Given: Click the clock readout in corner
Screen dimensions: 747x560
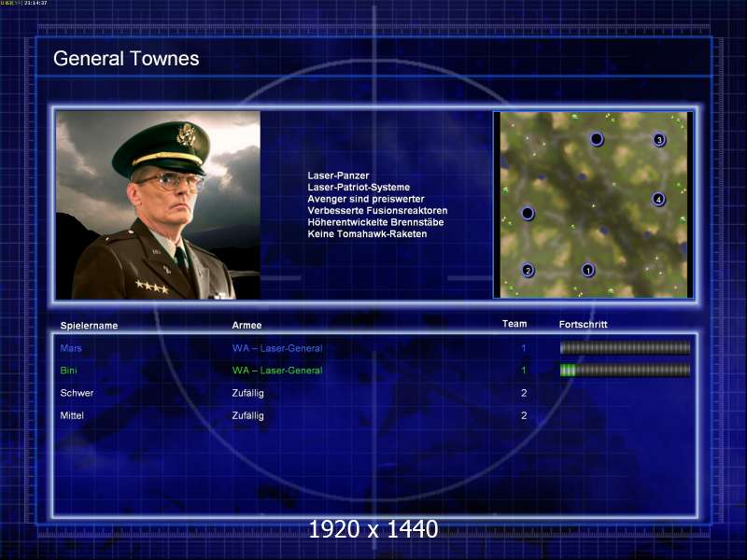Looking at the screenshot, I should 35,3.
